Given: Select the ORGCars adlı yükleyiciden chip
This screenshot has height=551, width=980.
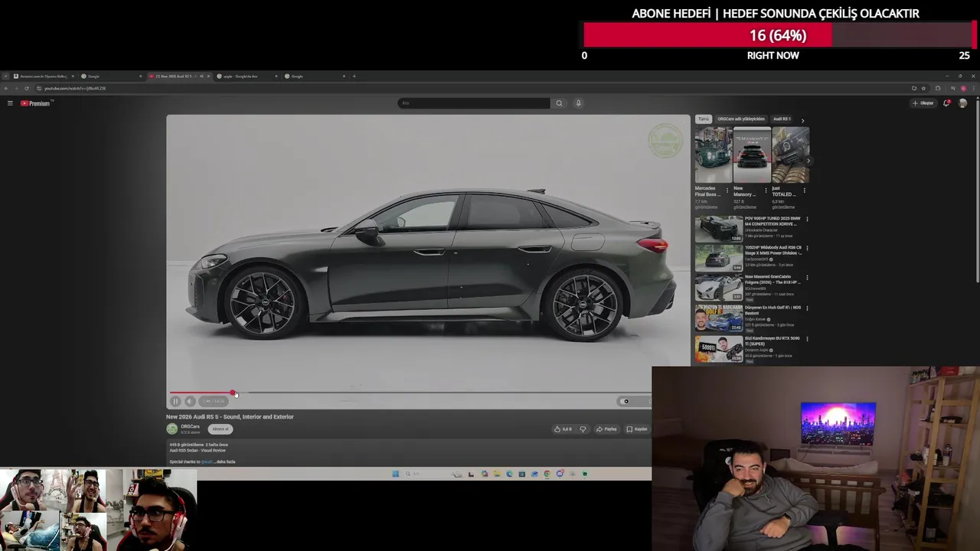Looking at the screenshot, I should point(741,119).
